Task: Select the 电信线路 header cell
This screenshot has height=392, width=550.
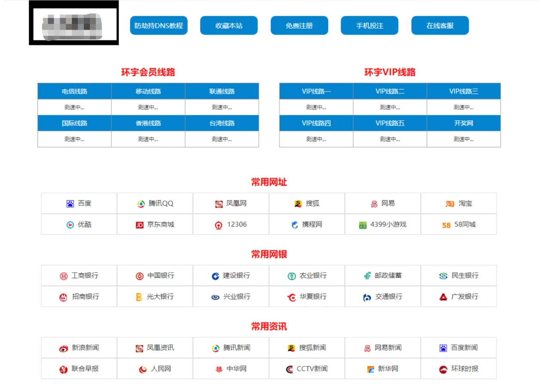Action: (x=74, y=91)
